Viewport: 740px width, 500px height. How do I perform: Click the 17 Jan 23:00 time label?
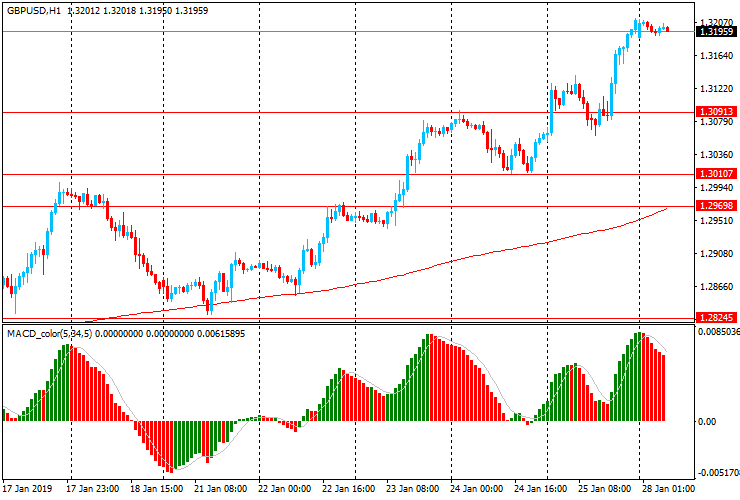point(93,489)
